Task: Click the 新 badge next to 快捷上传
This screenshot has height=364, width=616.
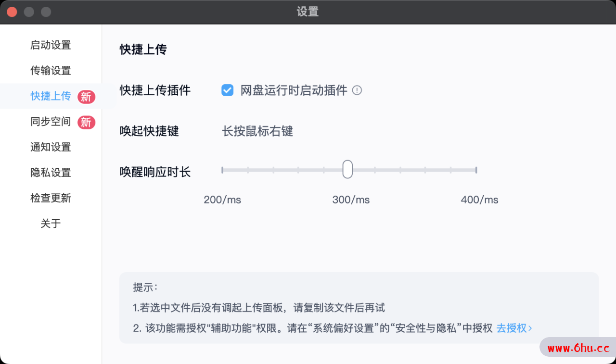Action: [x=86, y=97]
